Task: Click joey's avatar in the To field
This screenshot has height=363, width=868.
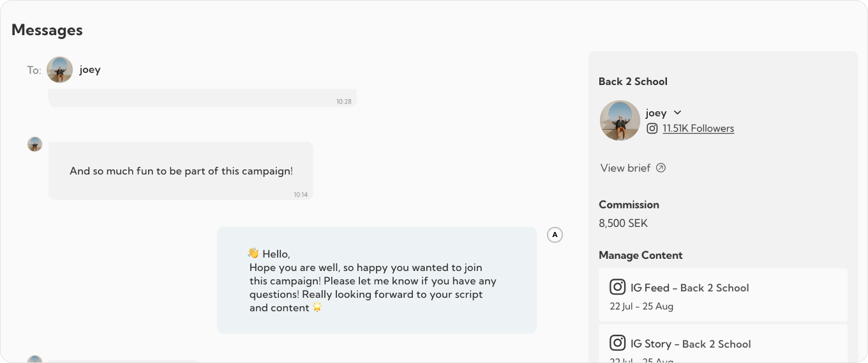Action: click(59, 70)
